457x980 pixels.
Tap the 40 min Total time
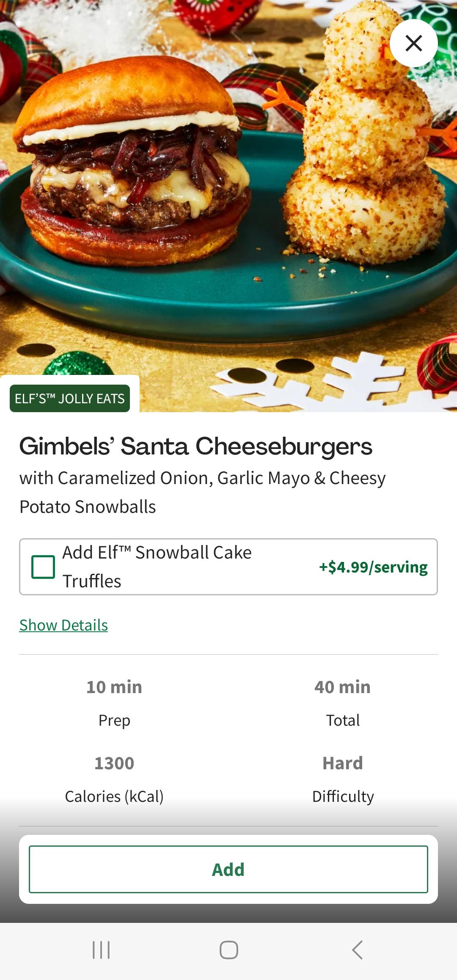[342, 687]
